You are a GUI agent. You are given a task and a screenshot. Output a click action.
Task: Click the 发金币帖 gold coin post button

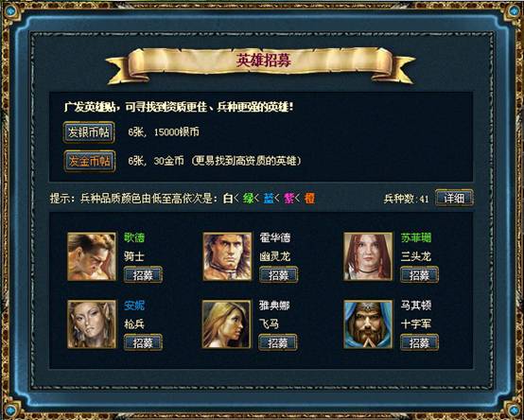pos(89,162)
